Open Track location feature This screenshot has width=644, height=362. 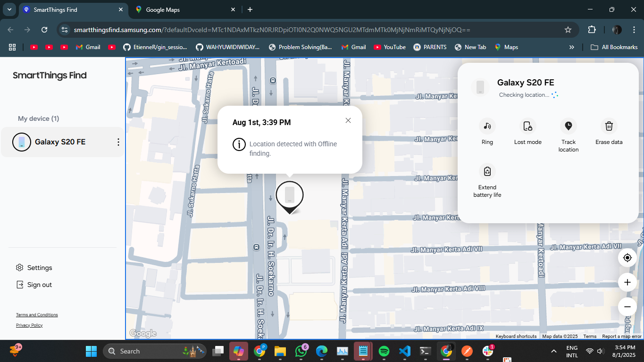568,126
